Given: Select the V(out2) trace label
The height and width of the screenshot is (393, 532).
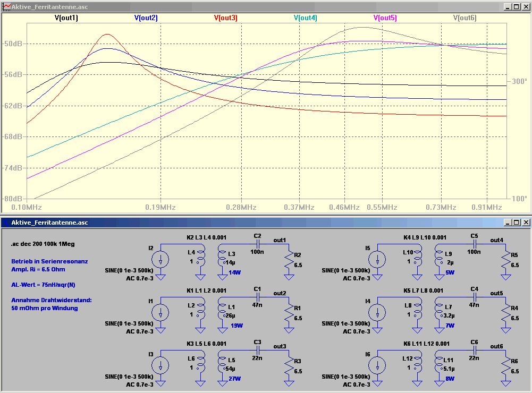Looking at the screenshot, I should (146, 18).
